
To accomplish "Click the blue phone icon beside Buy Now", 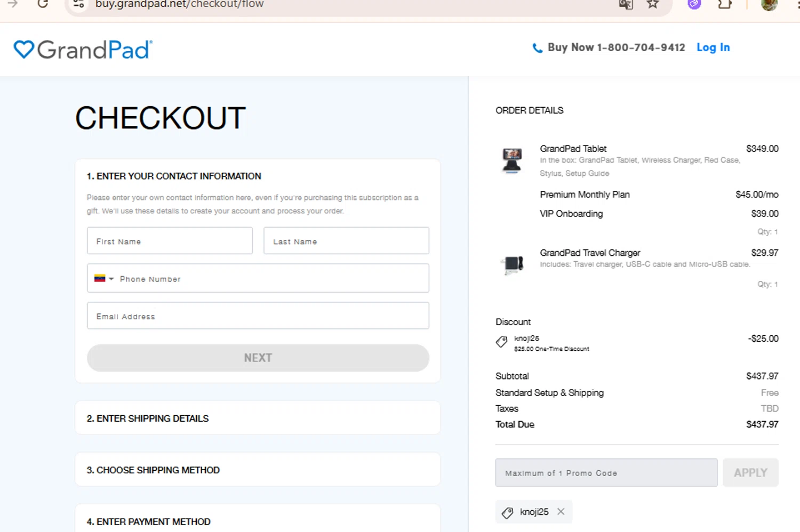I will click(x=538, y=48).
